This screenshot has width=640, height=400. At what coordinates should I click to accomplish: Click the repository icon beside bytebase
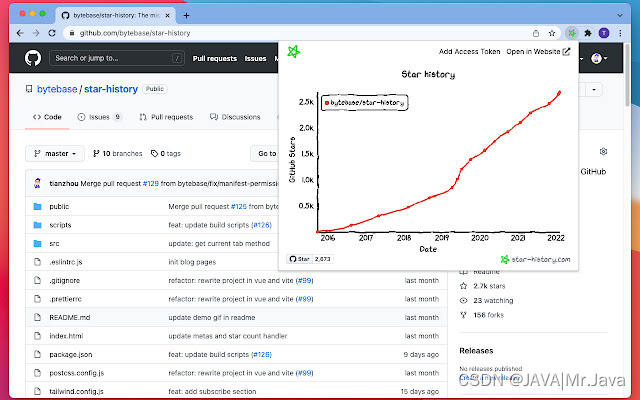pyautogui.click(x=29, y=89)
